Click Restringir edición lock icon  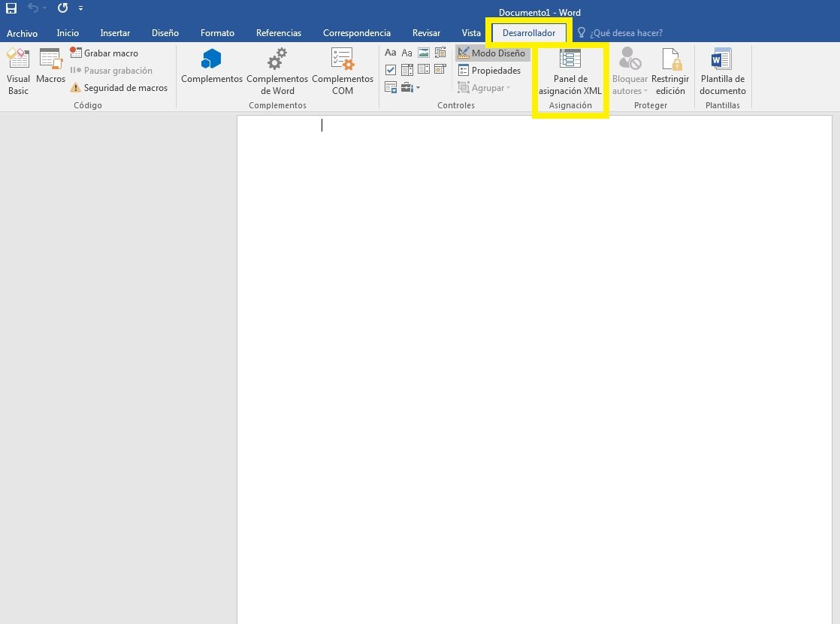click(670, 59)
